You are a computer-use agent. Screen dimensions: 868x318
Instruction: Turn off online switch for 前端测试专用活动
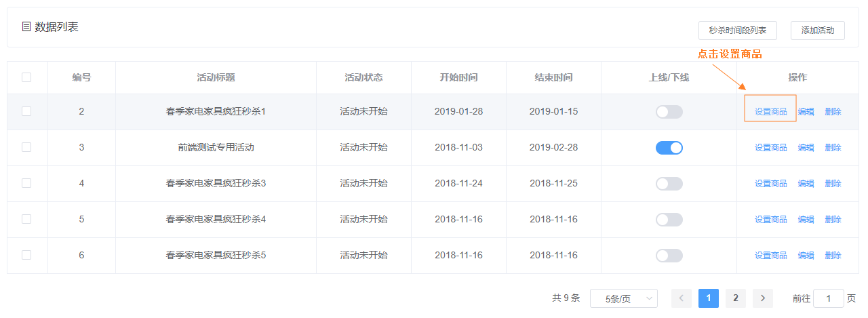[x=669, y=148]
